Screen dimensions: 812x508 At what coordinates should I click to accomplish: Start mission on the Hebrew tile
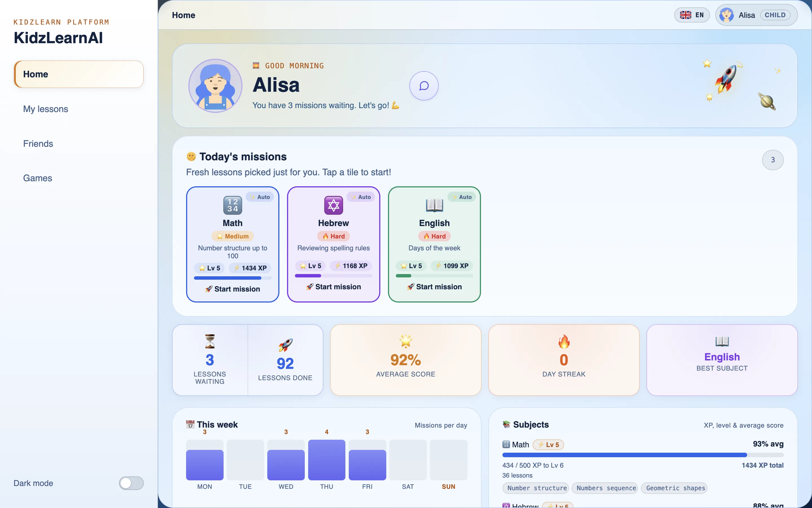point(334,286)
